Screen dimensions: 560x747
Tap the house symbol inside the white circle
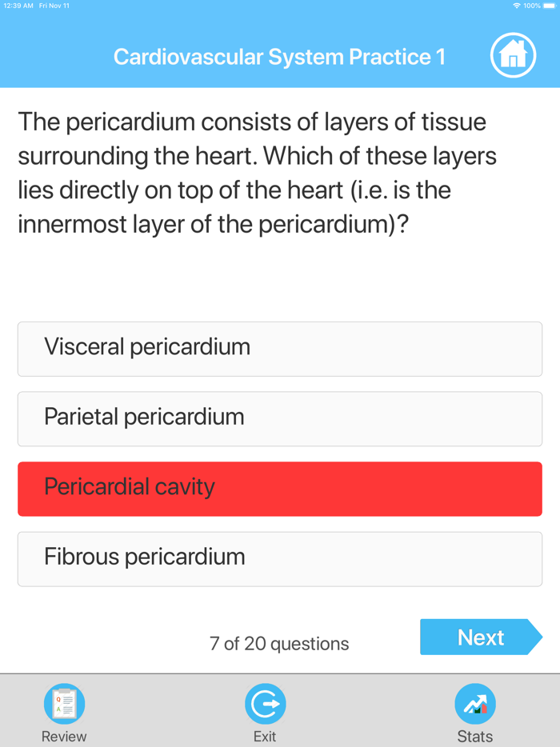pyautogui.click(x=514, y=54)
